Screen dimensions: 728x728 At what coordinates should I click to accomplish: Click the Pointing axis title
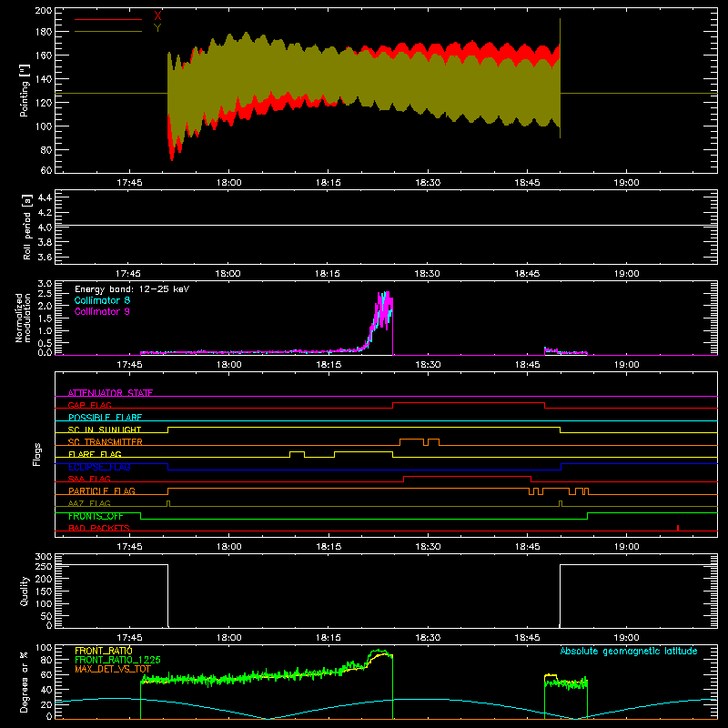pyautogui.click(x=25, y=90)
